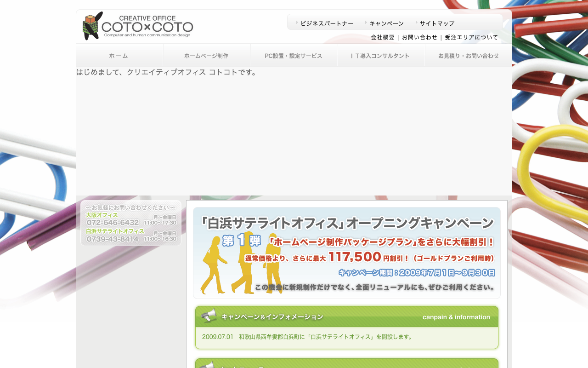Click the キャンペーン&インフォメーション section header
The image size is (588, 368).
tap(347, 316)
